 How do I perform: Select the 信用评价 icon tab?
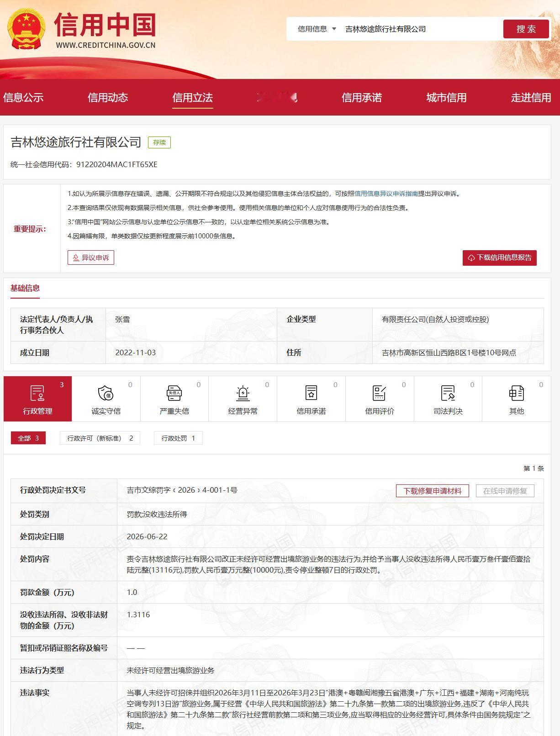(x=380, y=399)
